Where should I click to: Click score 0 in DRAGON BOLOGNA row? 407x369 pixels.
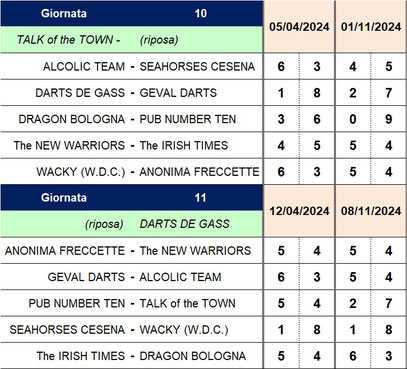[353, 119]
